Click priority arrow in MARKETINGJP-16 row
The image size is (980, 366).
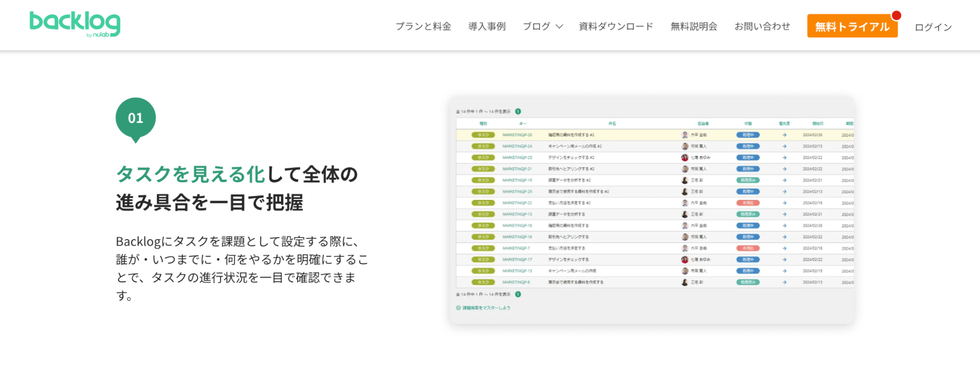click(x=784, y=237)
